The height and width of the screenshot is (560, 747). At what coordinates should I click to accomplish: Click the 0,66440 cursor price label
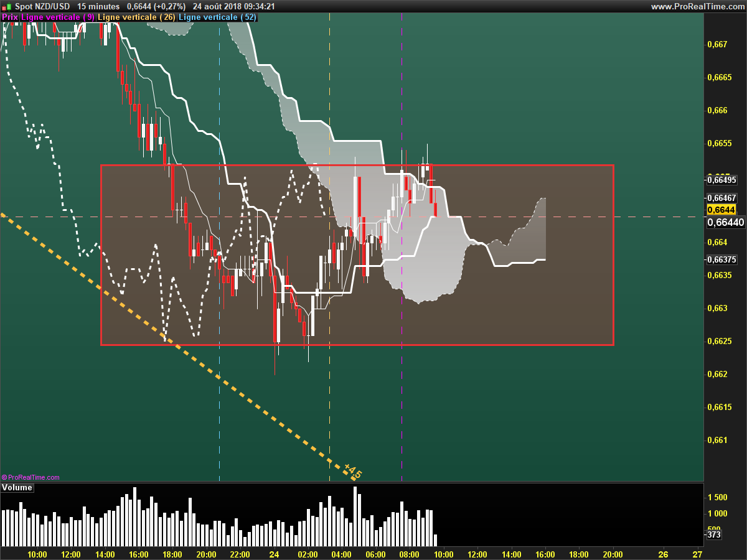725,222
